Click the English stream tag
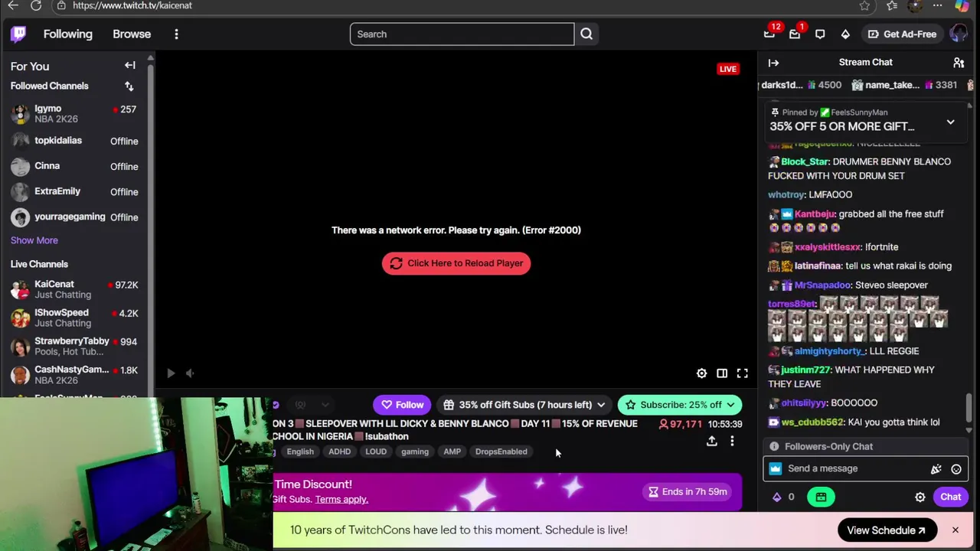980x551 pixels. pyautogui.click(x=300, y=452)
